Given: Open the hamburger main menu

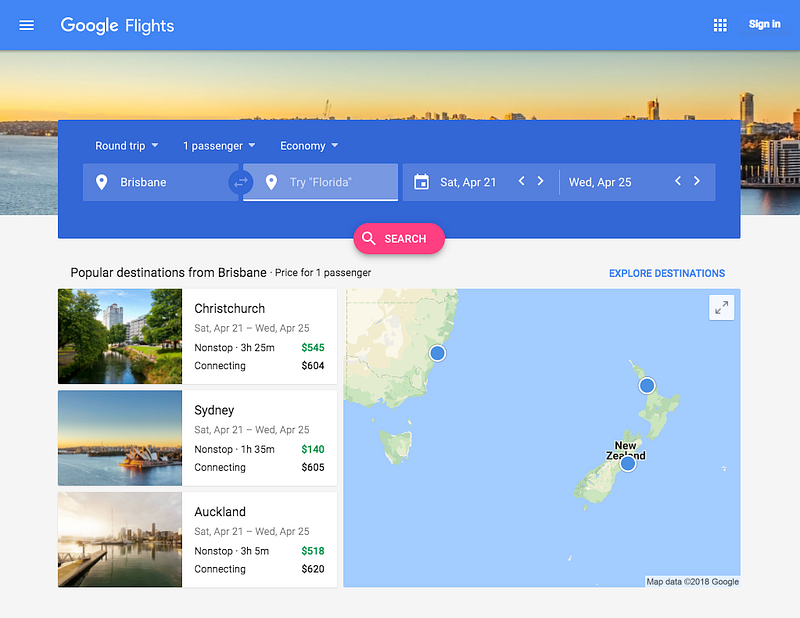Looking at the screenshot, I should 27,25.
